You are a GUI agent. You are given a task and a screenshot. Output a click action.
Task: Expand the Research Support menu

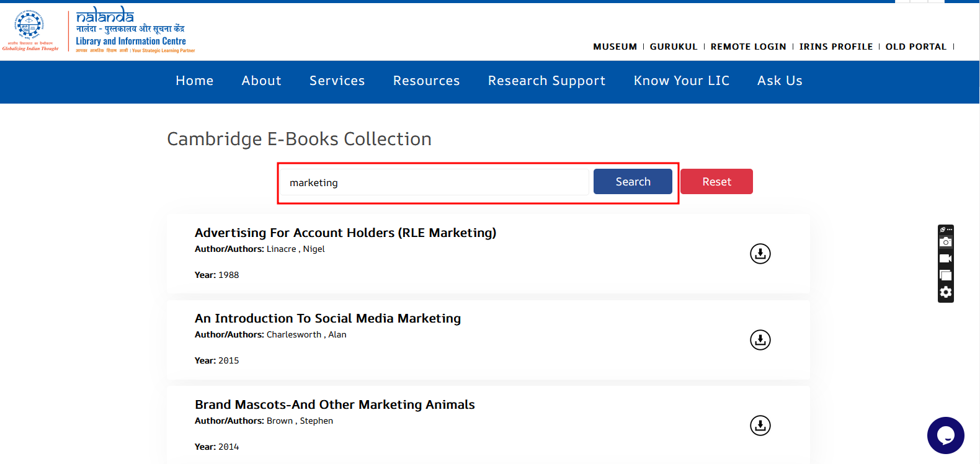coord(546,81)
